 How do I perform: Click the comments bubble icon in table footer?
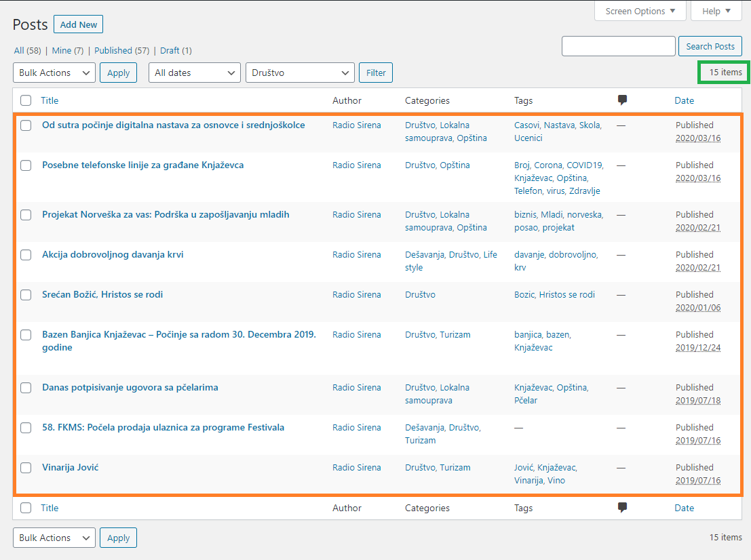(x=622, y=508)
